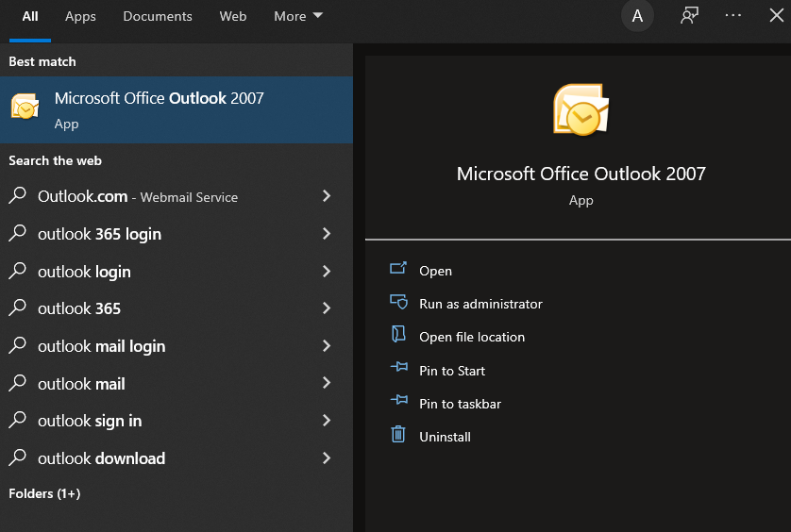Click search magnifier icon beside outlook login
This screenshot has height=532, width=791.
pyautogui.click(x=17, y=271)
